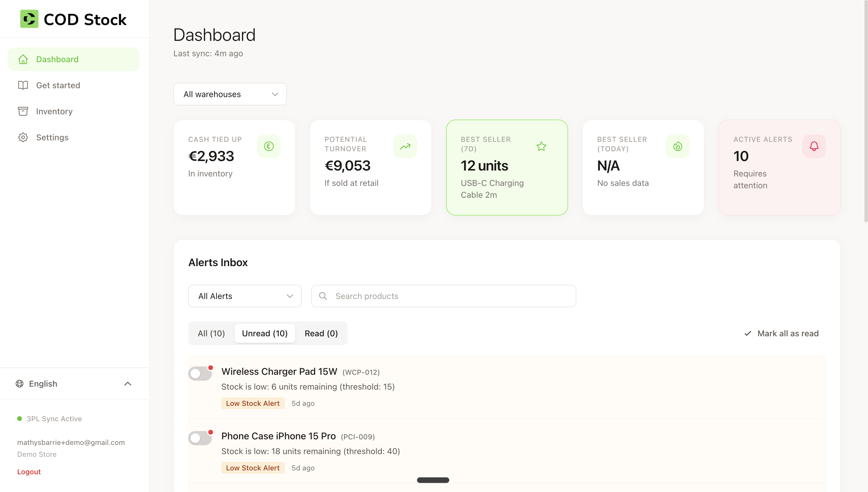This screenshot has width=868, height=492.
Task: Click the globe icon next to English
Action: coord(20,384)
